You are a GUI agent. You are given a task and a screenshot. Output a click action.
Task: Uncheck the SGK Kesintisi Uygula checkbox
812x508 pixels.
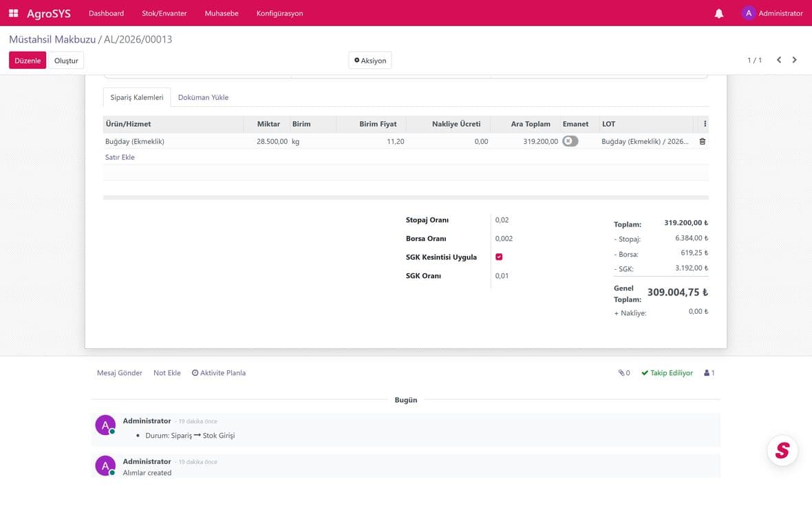coord(499,257)
